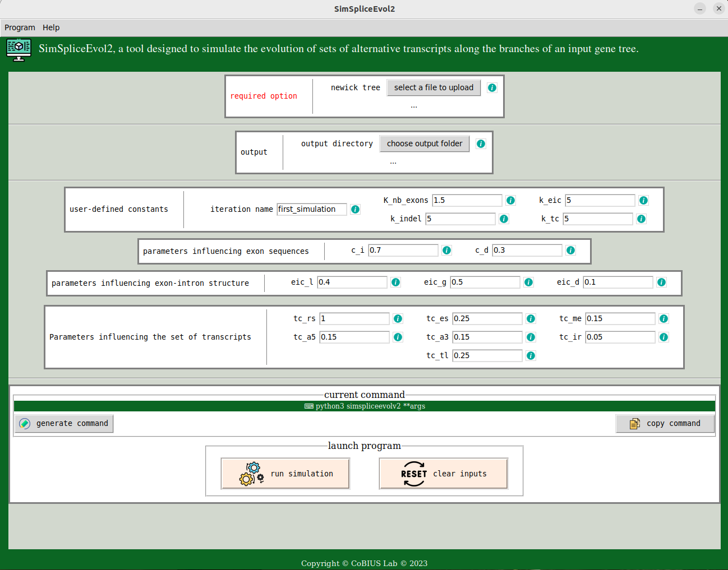This screenshot has height=570, width=728.
Task: Show help for tc_ir field
Action: coord(664,337)
